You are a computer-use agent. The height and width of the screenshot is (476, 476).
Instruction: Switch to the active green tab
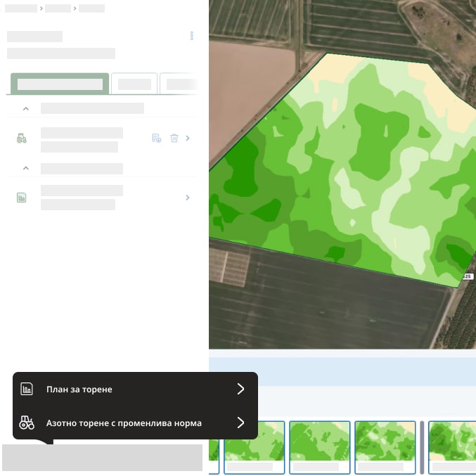pos(60,84)
